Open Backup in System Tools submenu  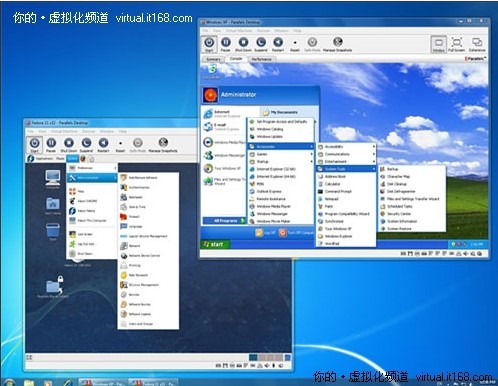point(412,169)
